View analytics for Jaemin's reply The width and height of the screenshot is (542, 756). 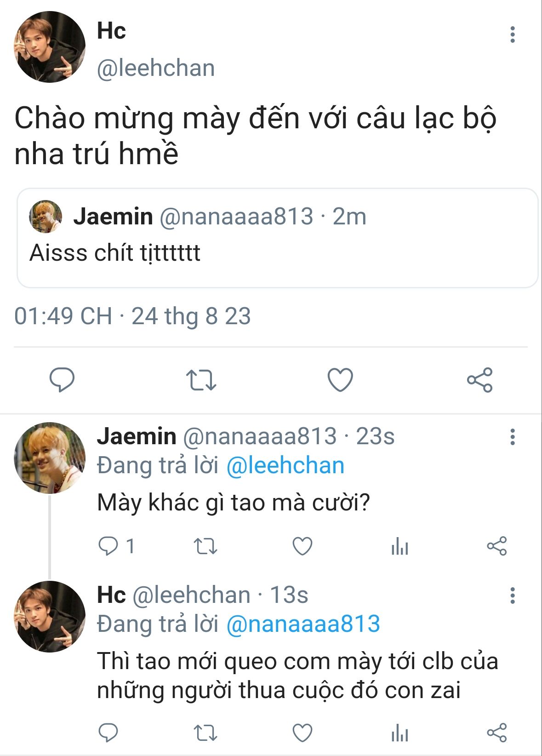pyautogui.click(x=399, y=546)
